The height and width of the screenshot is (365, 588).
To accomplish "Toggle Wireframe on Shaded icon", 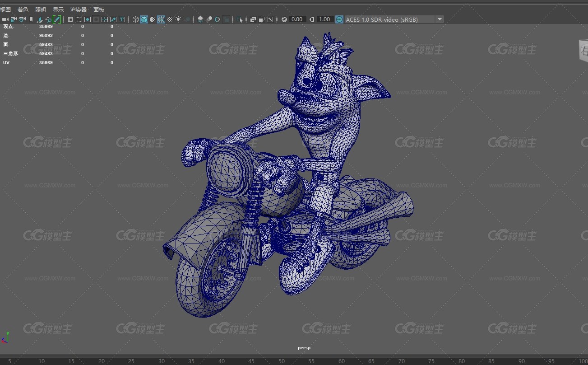I will pyautogui.click(x=161, y=19).
